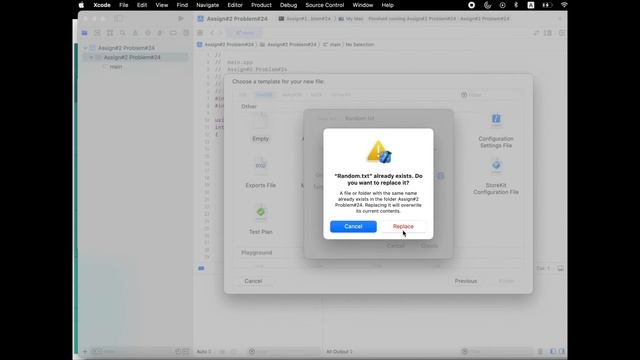640x360 pixels.
Task: Click the warning icon in the alert
Action: tap(378, 152)
